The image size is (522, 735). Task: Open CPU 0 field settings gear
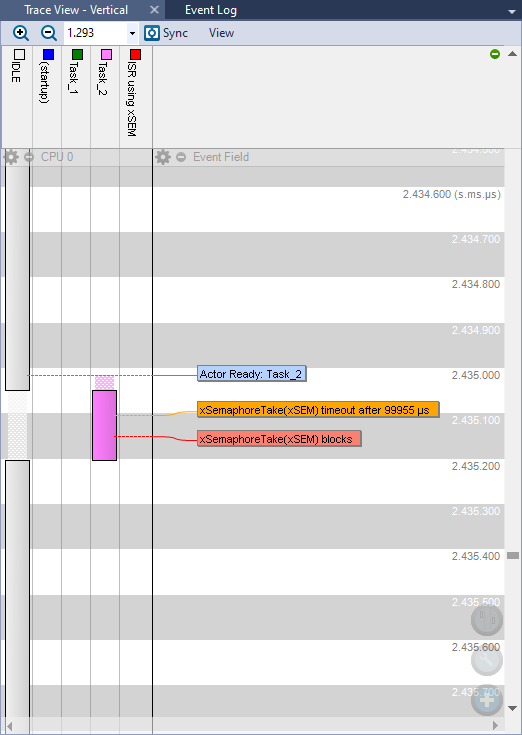tap(11, 157)
